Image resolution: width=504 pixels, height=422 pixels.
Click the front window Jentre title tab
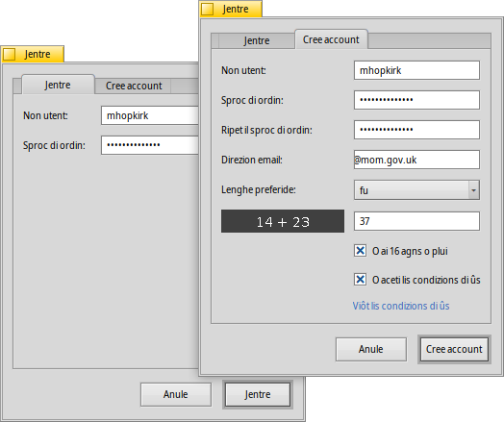click(x=231, y=9)
